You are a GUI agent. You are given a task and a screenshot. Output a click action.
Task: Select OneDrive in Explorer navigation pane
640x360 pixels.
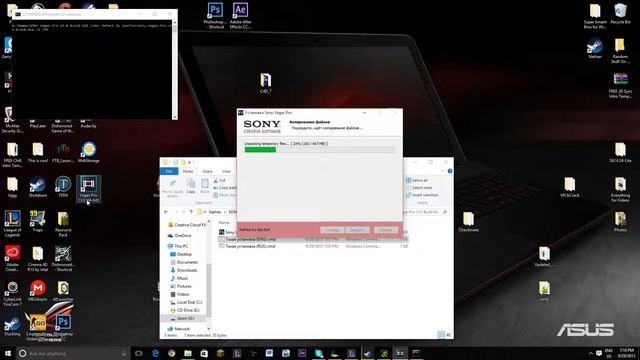[x=179, y=236]
